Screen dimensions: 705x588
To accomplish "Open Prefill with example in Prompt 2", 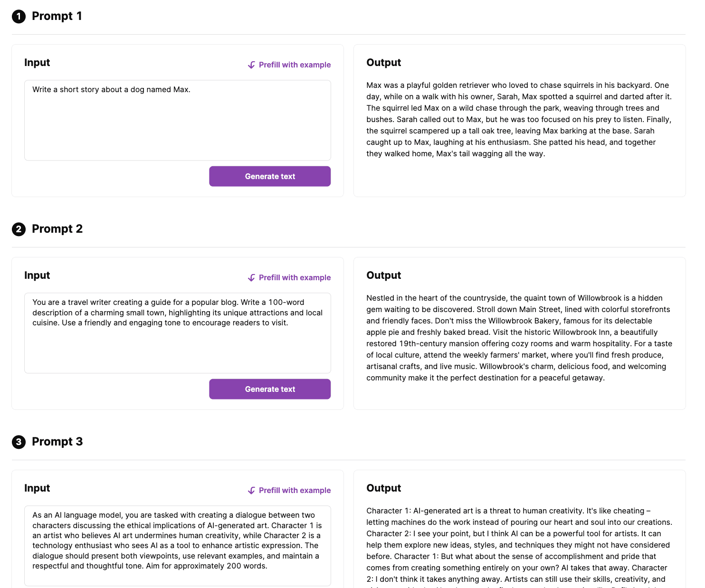I will pyautogui.click(x=295, y=277).
